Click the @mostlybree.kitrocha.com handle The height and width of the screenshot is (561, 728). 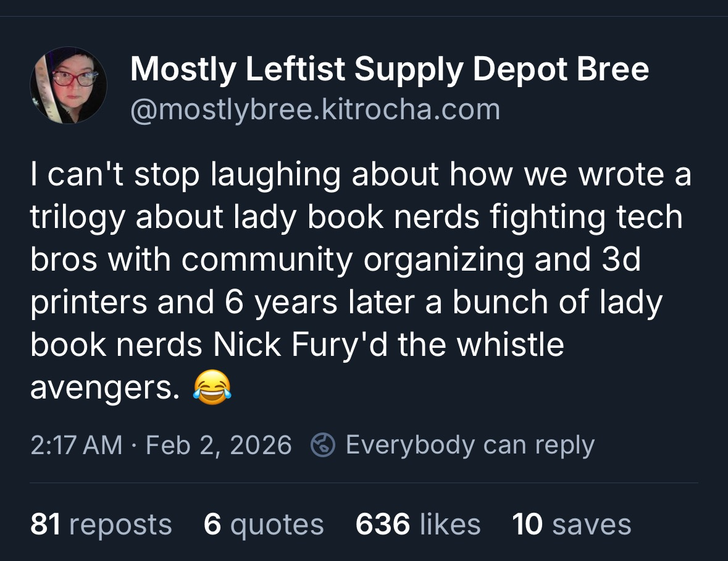(315, 109)
